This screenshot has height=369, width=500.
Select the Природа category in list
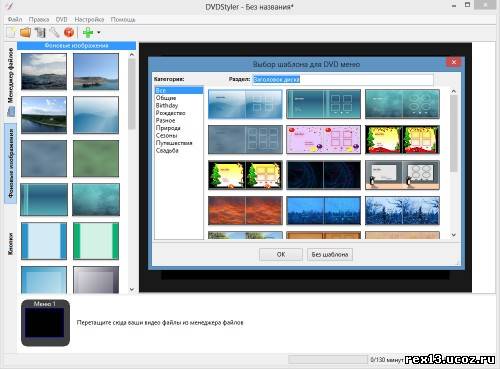tap(168, 128)
